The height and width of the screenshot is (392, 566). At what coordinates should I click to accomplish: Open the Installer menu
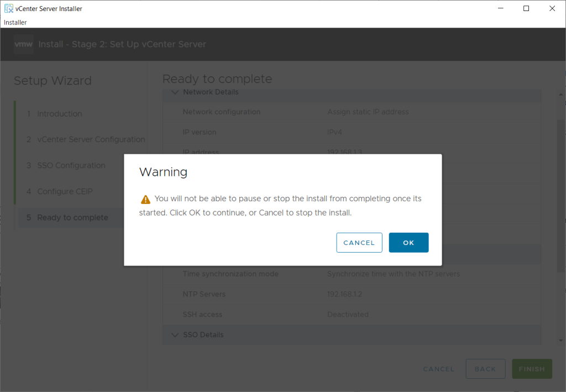pyautogui.click(x=15, y=23)
